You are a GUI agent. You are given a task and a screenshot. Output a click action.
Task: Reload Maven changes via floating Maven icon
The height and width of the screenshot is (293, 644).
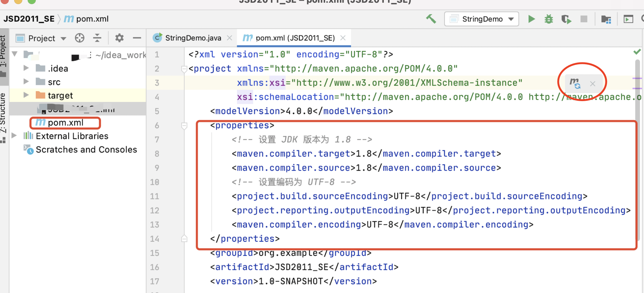point(575,83)
